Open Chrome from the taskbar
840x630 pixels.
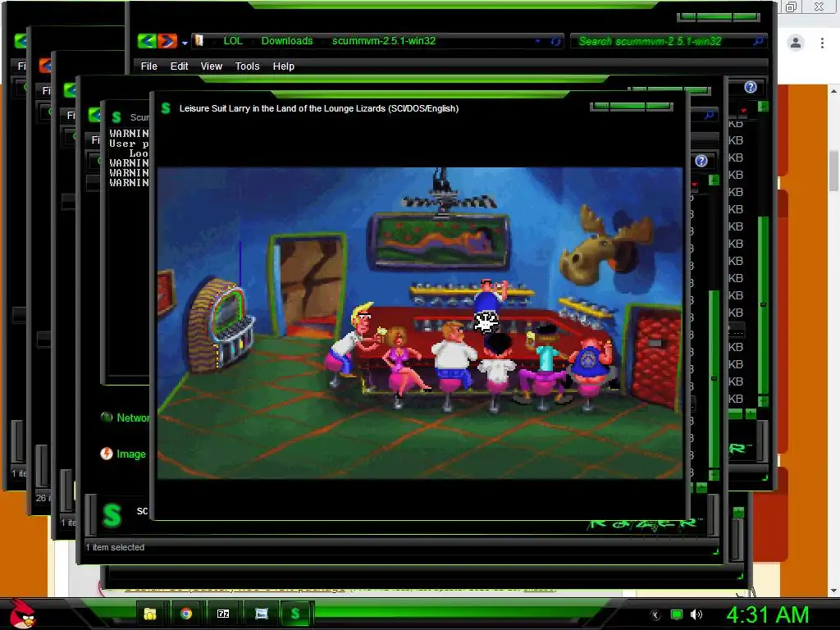pyautogui.click(x=186, y=614)
